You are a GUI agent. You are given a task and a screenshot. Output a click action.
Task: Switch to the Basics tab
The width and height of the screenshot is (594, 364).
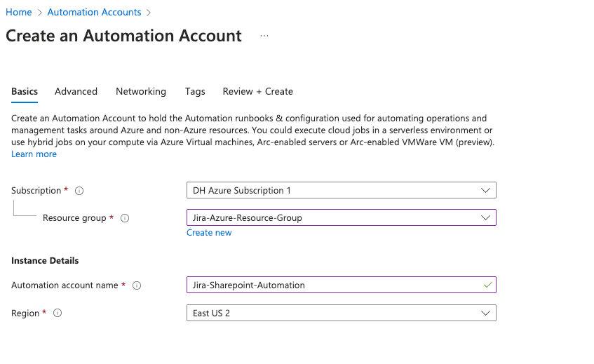point(25,91)
